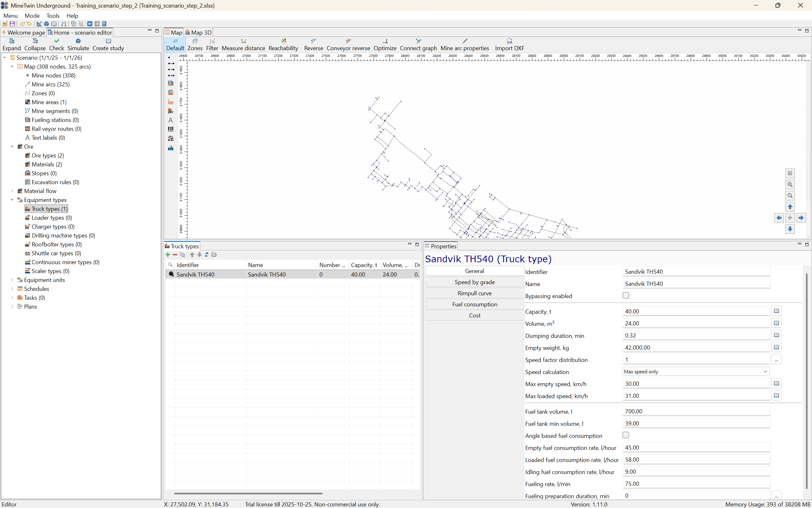Image resolution: width=812 pixels, height=508 pixels.
Task: Select the Measure distance tool
Action: coord(243,44)
